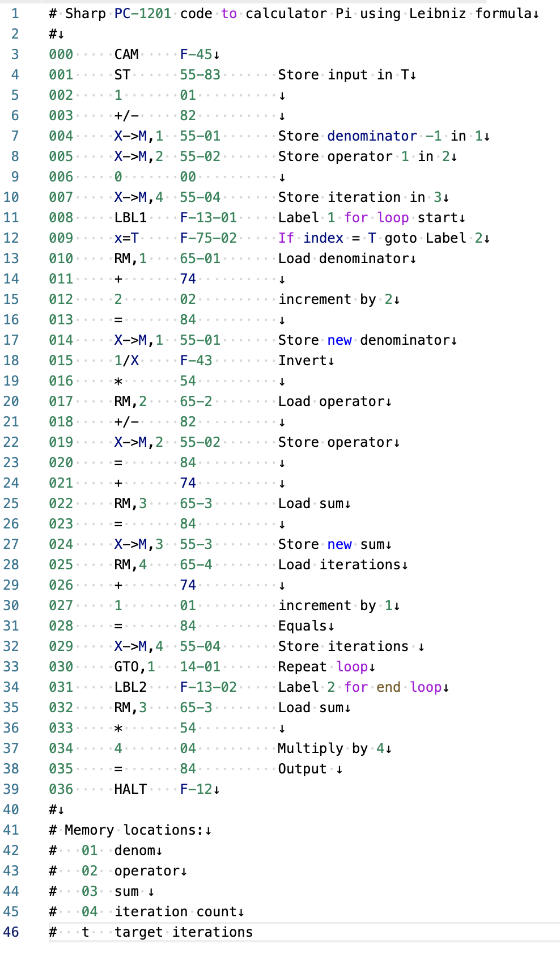
Task: Click 'F-13-01' keycode
Action: [x=209, y=218]
